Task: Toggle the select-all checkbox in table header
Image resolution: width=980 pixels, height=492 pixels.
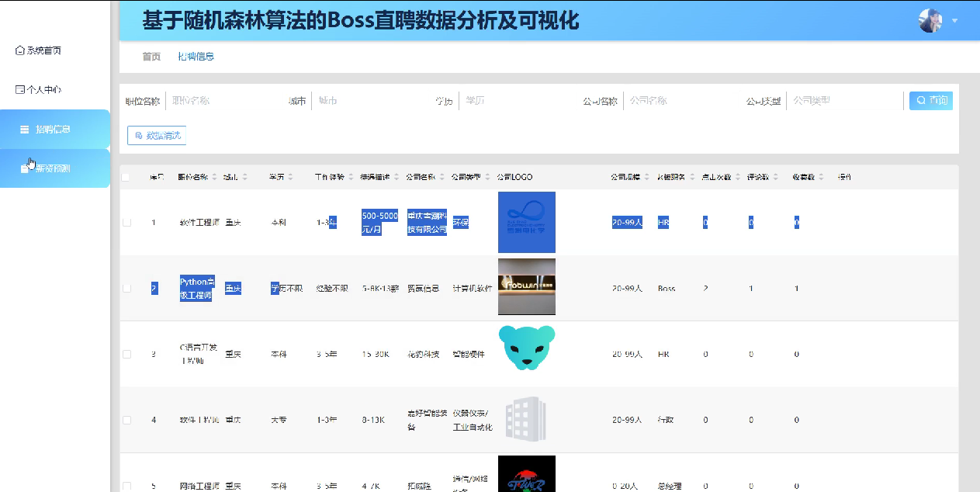Action: pos(125,177)
